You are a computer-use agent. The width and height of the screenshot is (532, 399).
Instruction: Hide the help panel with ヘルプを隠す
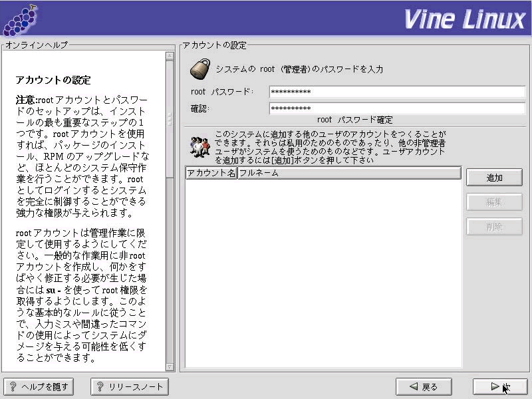coord(39,386)
